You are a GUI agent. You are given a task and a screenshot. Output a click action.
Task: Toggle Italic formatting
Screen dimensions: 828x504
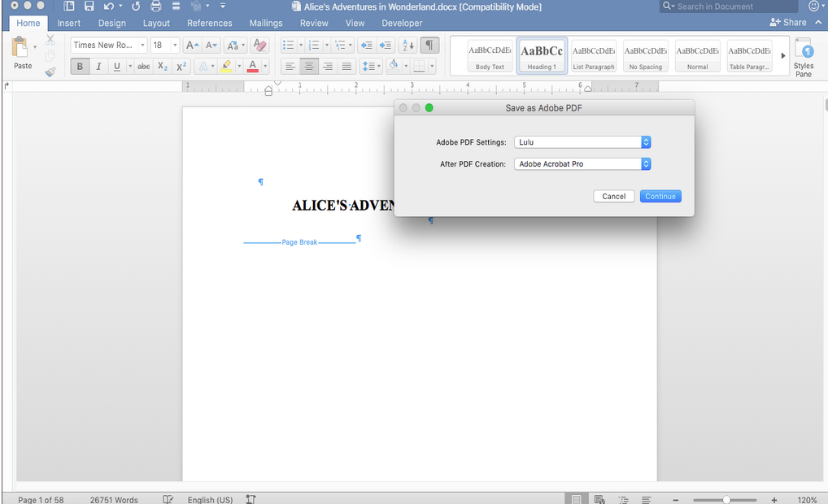pyautogui.click(x=98, y=67)
